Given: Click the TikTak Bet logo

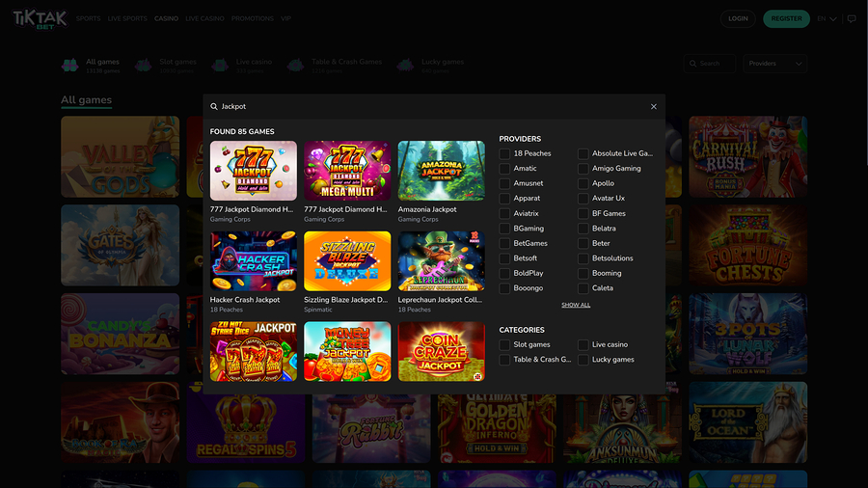Looking at the screenshot, I should (x=40, y=19).
